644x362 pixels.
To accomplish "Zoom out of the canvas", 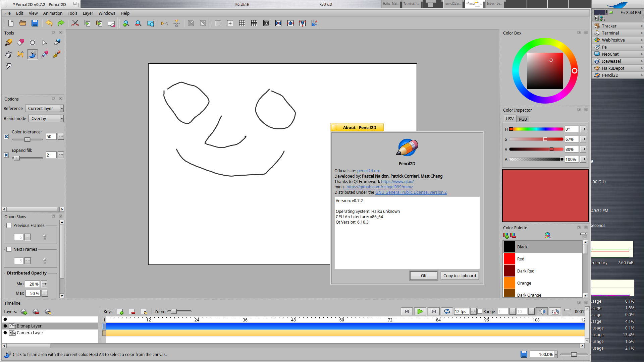I will click(x=138, y=23).
